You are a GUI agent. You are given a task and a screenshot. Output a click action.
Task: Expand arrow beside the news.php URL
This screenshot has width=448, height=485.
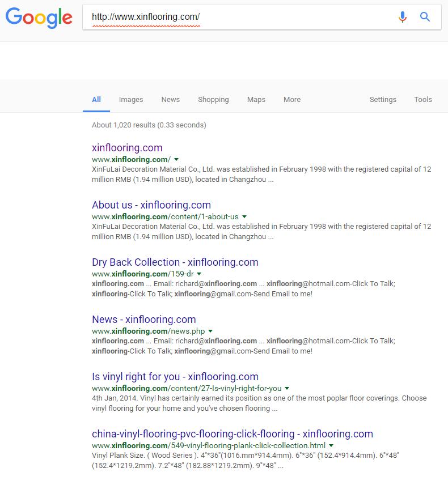[210, 331]
